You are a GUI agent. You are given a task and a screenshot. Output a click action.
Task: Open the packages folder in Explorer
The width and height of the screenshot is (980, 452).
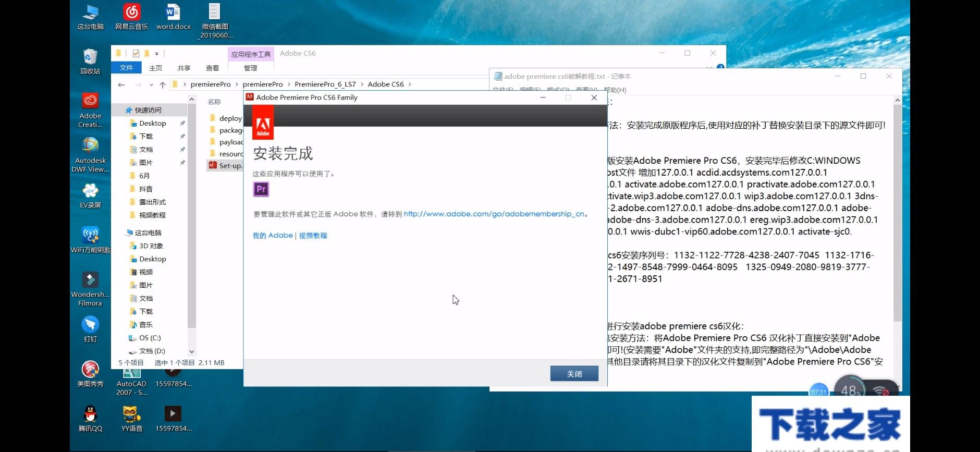(225, 130)
